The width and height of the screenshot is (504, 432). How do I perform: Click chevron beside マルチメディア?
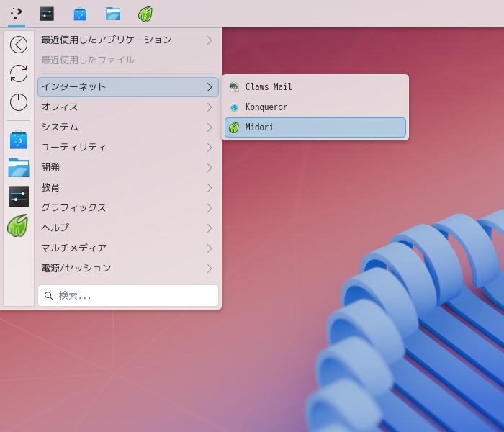(x=210, y=248)
